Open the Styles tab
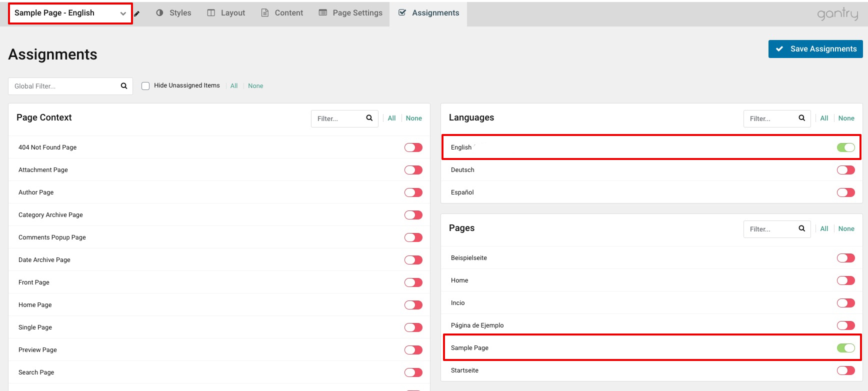Image resolution: width=868 pixels, height=391 pixels. 173,13
